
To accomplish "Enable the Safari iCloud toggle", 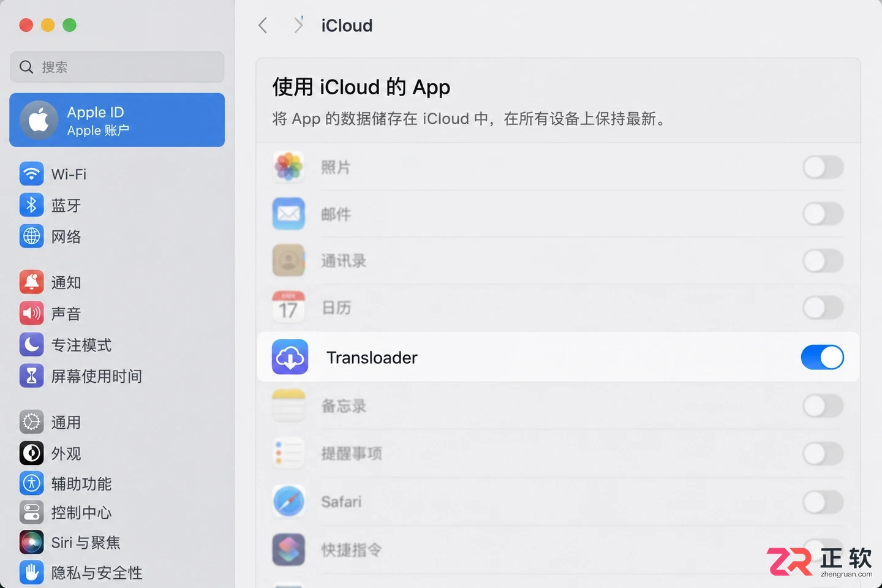I will [823, 502].
